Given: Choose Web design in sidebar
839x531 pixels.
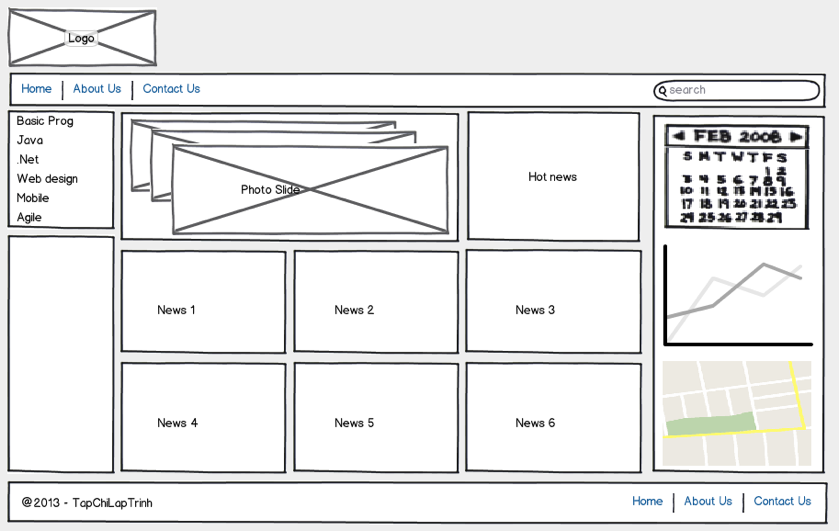Looking at the screenshot, I should click(47, 179).
